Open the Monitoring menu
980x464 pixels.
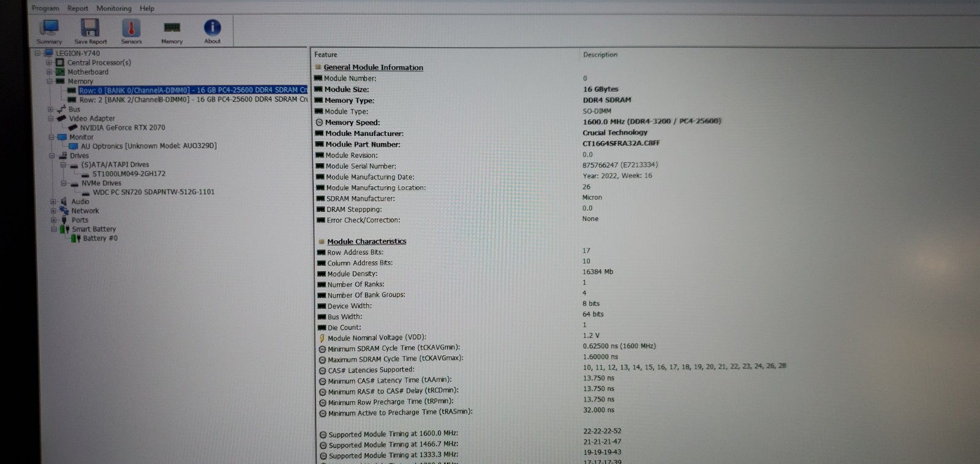(x=114, y=9)
